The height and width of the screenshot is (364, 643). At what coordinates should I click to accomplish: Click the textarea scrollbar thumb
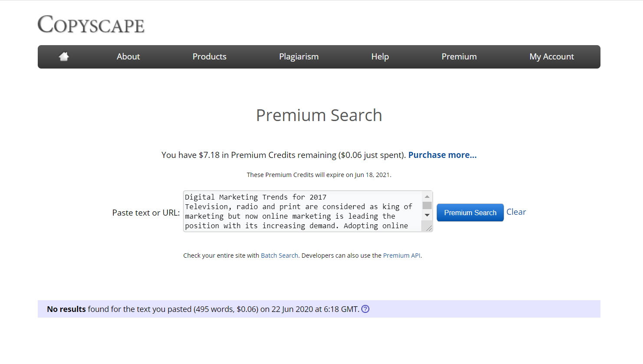(x=427, y=206)
